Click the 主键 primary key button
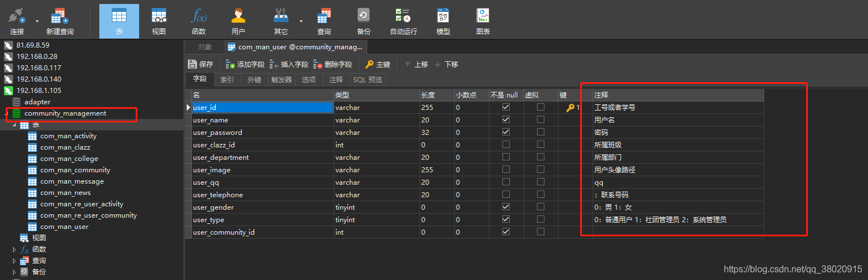The width and height of the screenshot is (868, 280). click(x=378, y=64)
